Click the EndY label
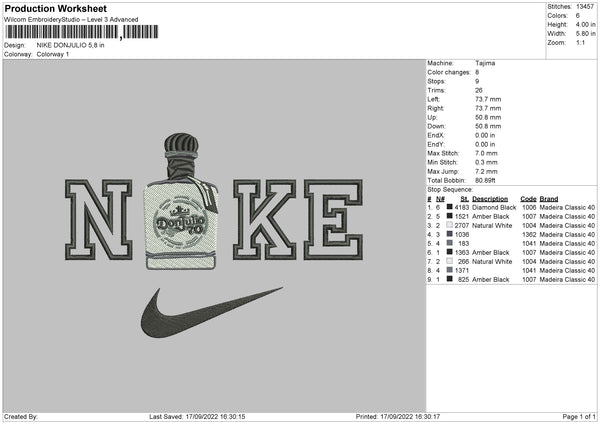The image size is (600, 424). [x=436, y=144]
